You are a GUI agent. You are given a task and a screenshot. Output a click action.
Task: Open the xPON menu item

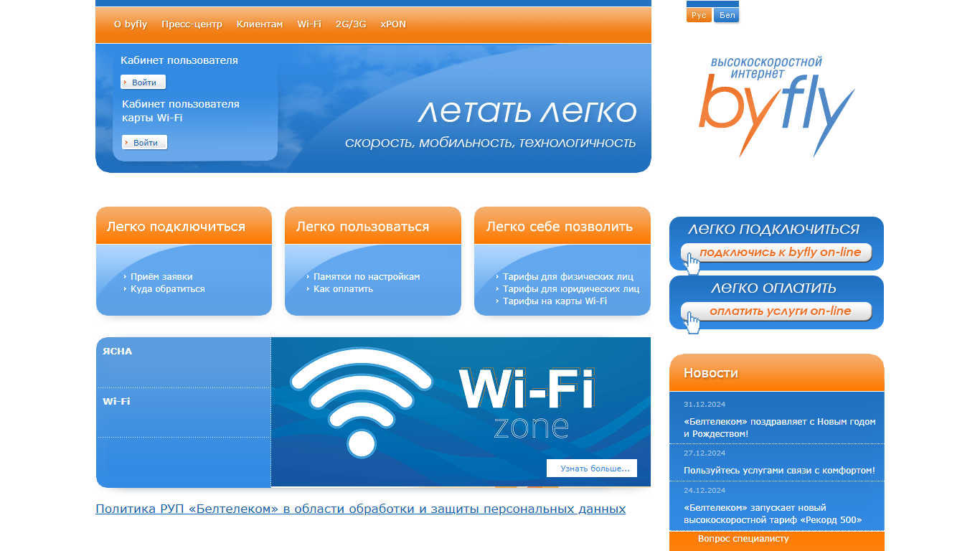tap(393, 24)
